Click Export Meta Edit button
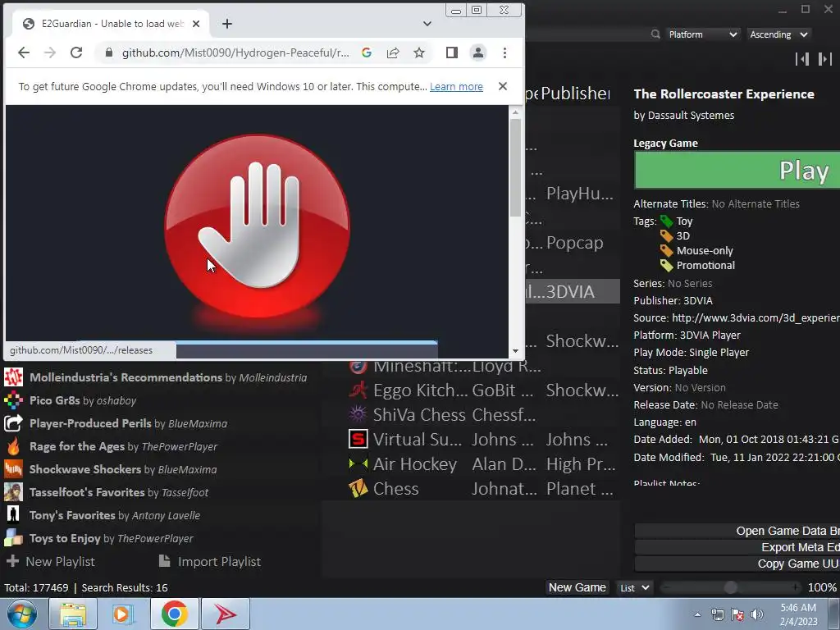This screenshot has height=630, width=840. coord(737,547)
